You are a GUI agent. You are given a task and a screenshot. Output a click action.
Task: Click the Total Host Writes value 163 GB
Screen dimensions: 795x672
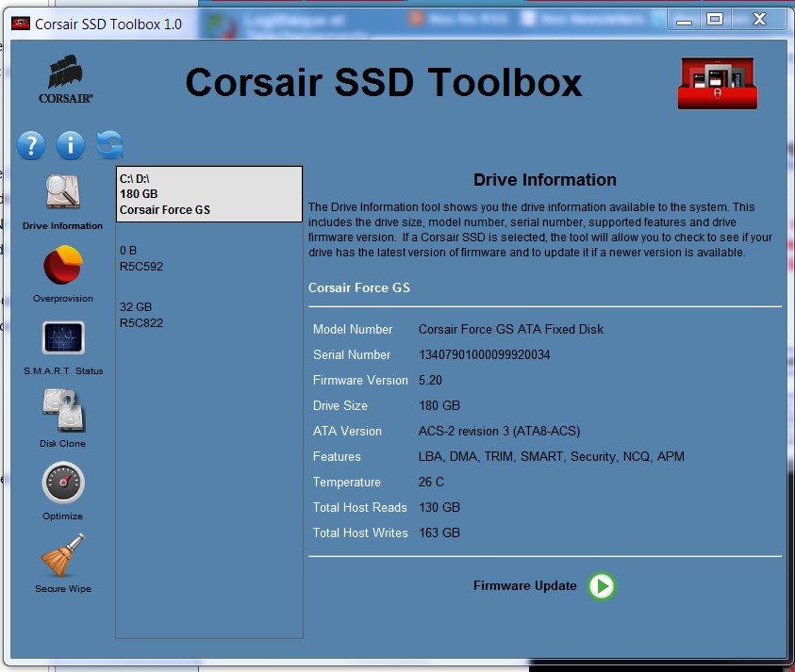(439, 533)
